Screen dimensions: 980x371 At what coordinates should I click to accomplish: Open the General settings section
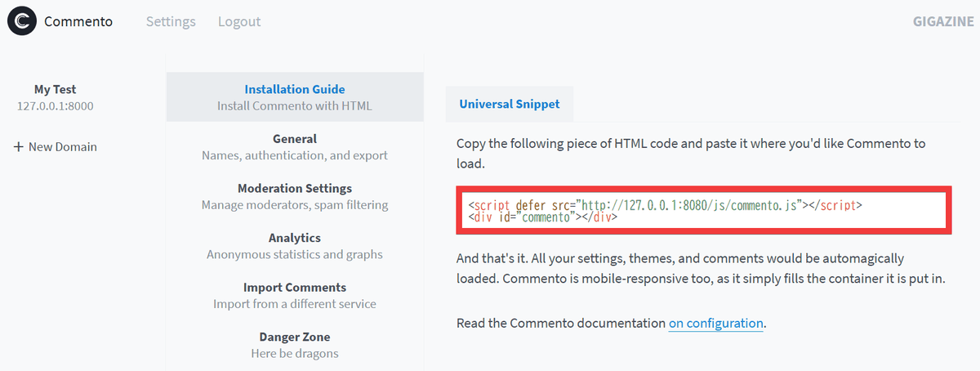pos(295,139)
